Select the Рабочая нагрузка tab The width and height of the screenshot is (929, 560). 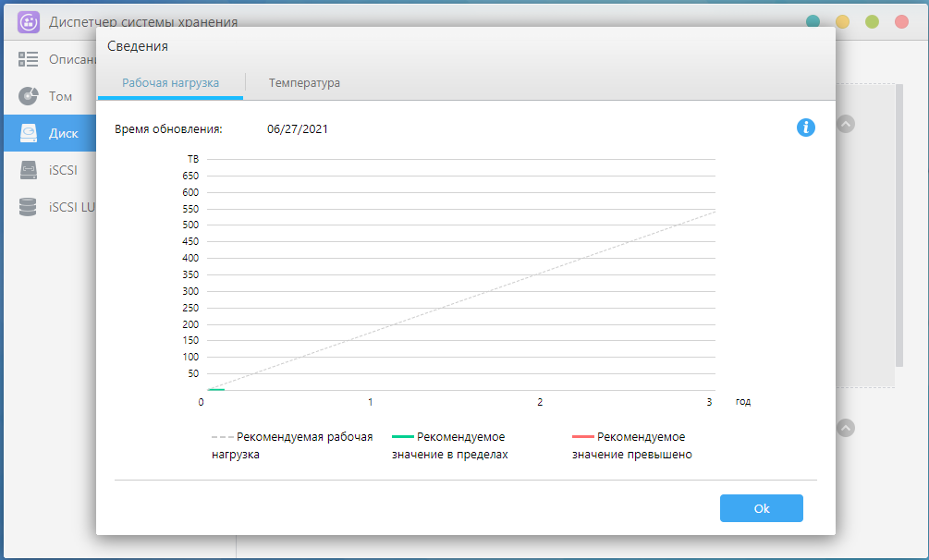point(170,83)
